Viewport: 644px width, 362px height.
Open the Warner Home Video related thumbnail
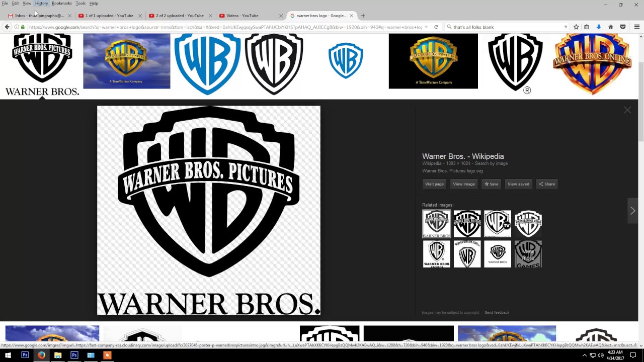click(528, 224)
